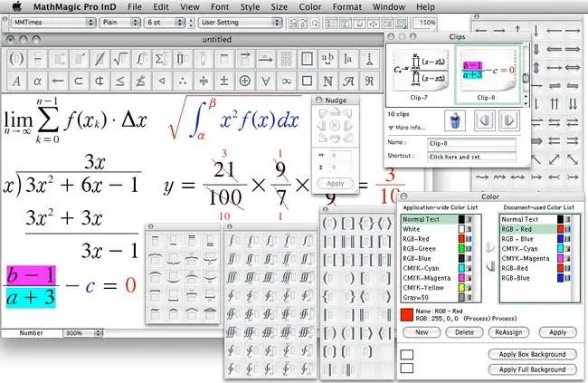Open the summation templates palette
Viewport: 588px width, 383px height.
click(162, 59)
